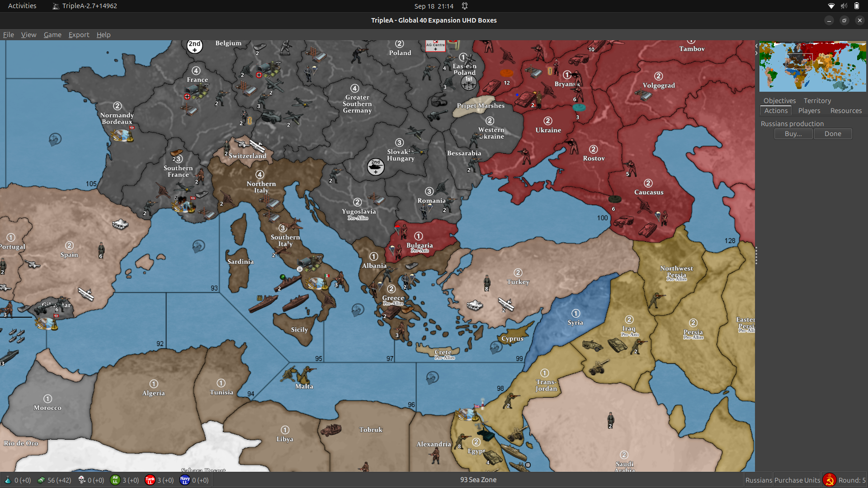
Task: Click the naval base icon at Gibraltar
Action: click(47, 324)
